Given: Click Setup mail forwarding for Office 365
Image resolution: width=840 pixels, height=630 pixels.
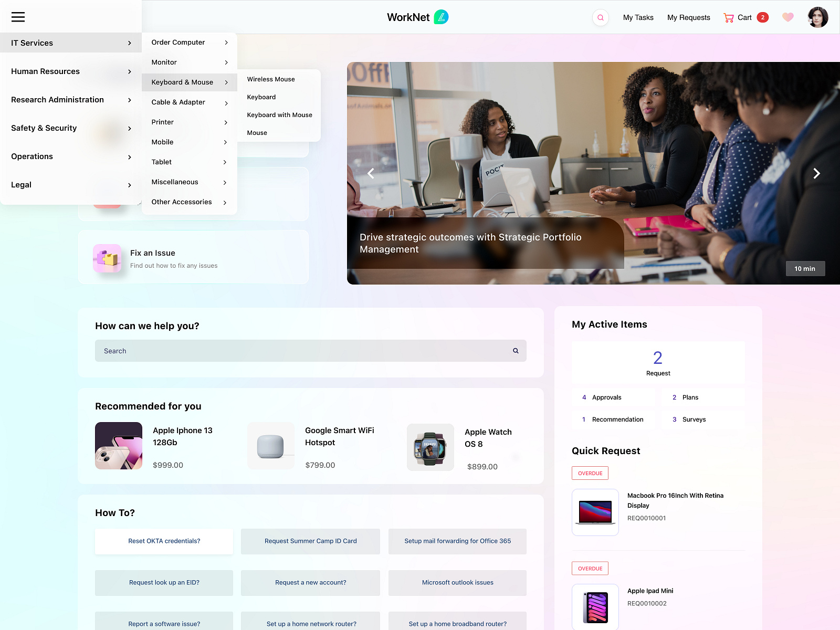Looking at the screenshot, I should pos(457,541).
